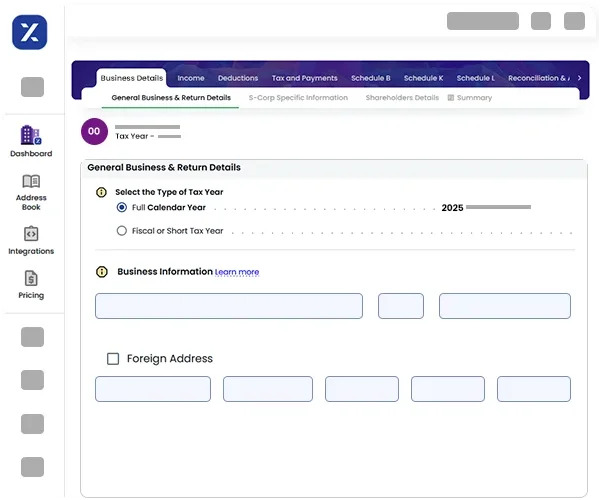Click the first wide Business Information input field
This screenshot has height=500, width=600.
tap(229, 306)
